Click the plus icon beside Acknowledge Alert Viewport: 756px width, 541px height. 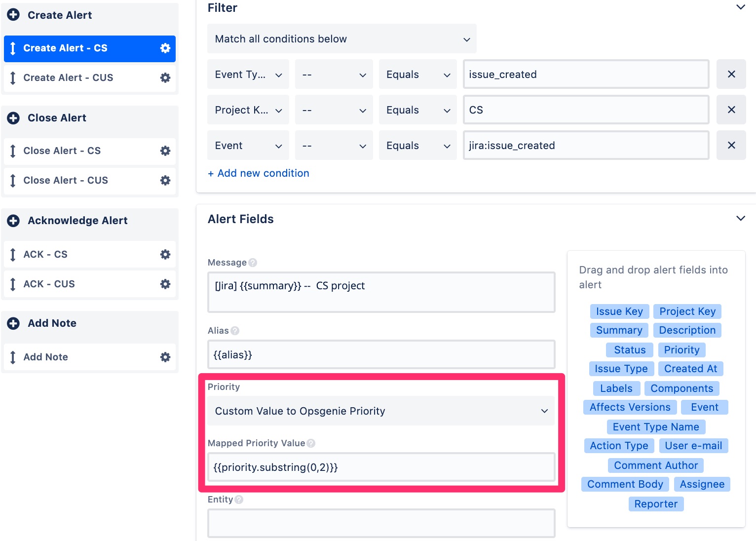pos(12,220)
